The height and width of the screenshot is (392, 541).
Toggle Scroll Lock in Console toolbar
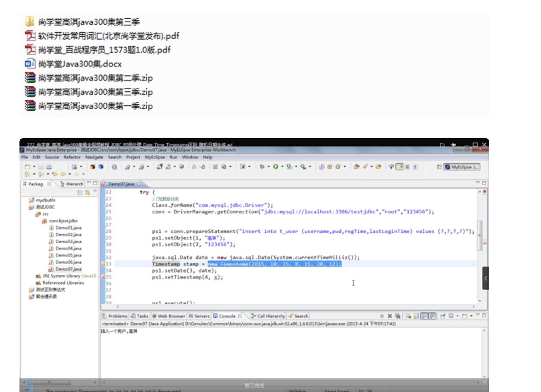pyautogui.click(x=416, y=316)
